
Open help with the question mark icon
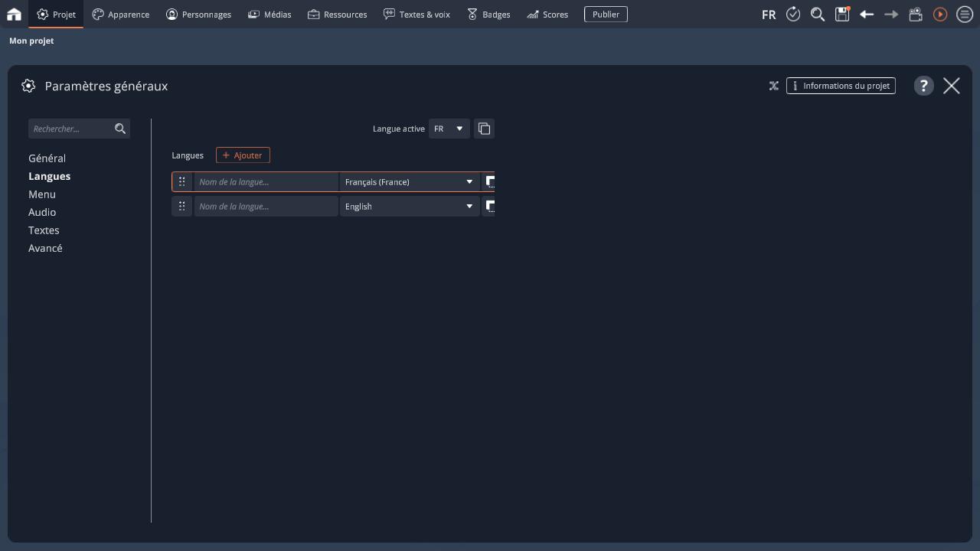[924, 86]
